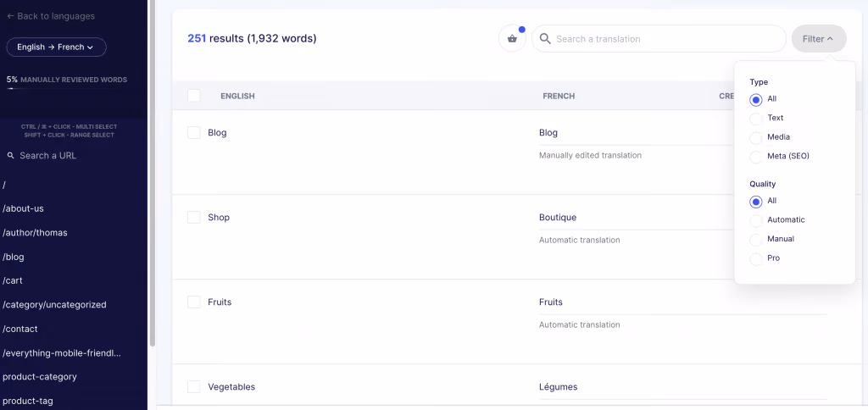This screenshot has width=868, height=410.
Task: Click the English source text Shop
Action: pyautogui.click(x=219, y=218)
